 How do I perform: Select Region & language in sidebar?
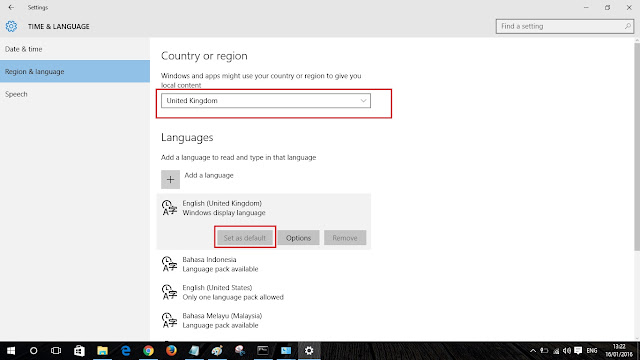[75, 71]
